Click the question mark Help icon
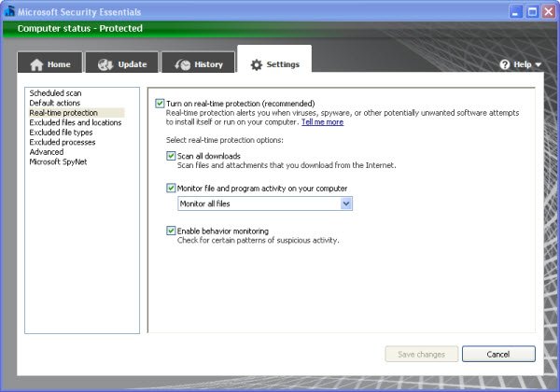The image size is (560, 392). [505, 64]
